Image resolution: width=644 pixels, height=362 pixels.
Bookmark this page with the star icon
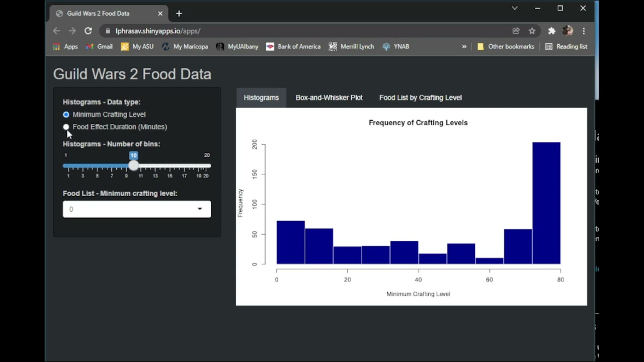[532, 31]
